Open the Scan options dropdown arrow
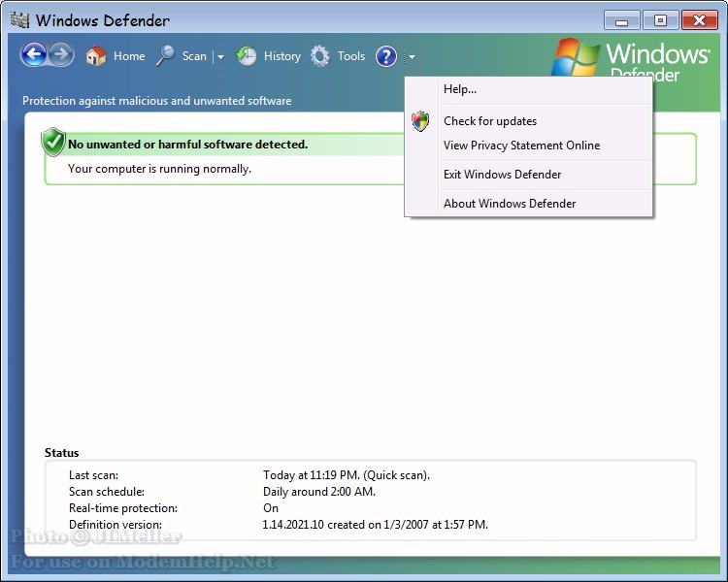The height and width of the screenshot is (582, 728). [220, 56]
